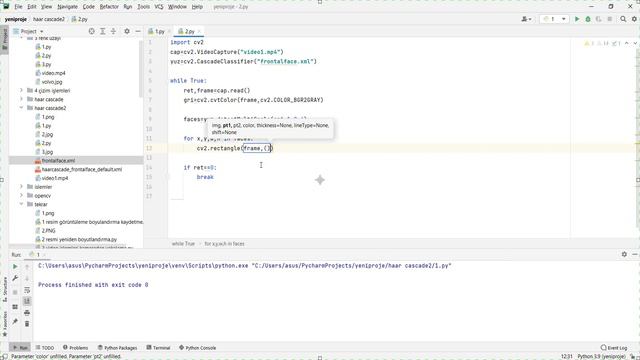Image resolution: width=640 pixels, height=360 pixels.
Task: Hide the Project tool window
Action: 138,31
